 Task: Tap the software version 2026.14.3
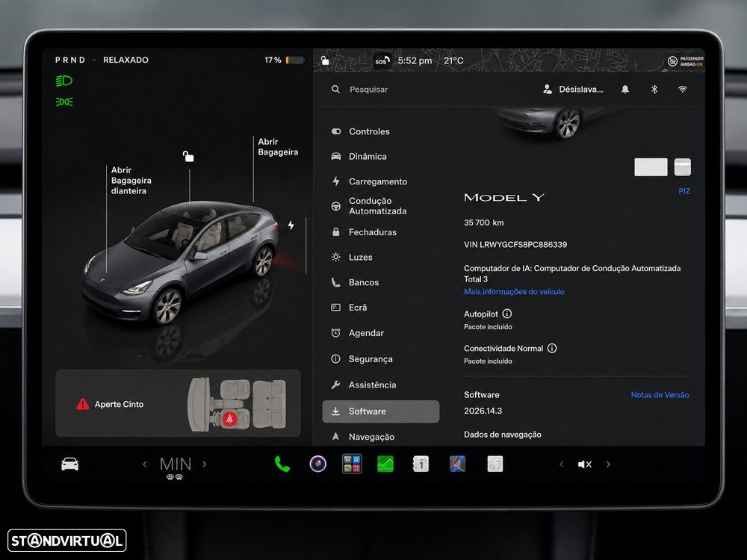[x=483, y=411]
